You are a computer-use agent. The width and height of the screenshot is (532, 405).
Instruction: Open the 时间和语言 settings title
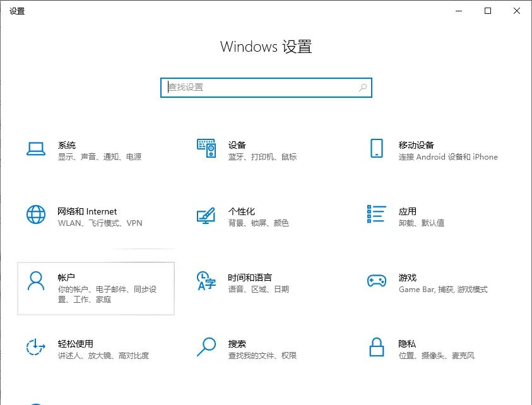pos(250,278)
